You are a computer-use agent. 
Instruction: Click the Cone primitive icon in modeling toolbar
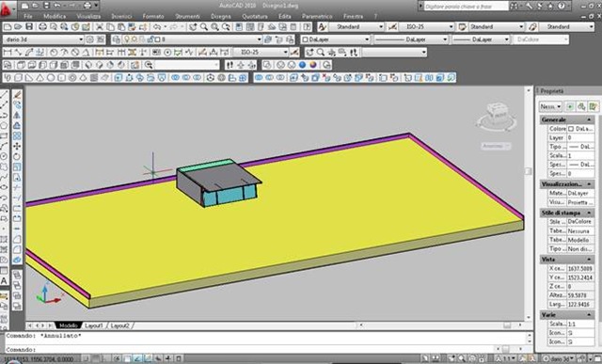point(40,77)
